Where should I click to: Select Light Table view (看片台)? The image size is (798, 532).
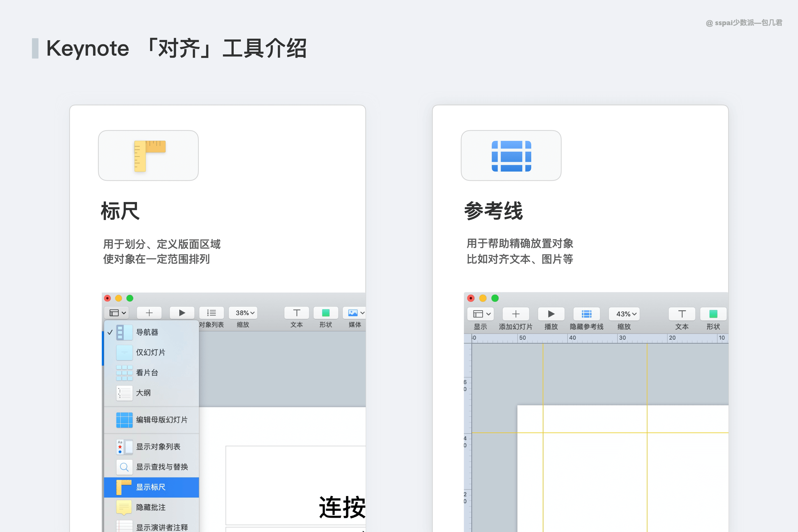pos(147,373)
